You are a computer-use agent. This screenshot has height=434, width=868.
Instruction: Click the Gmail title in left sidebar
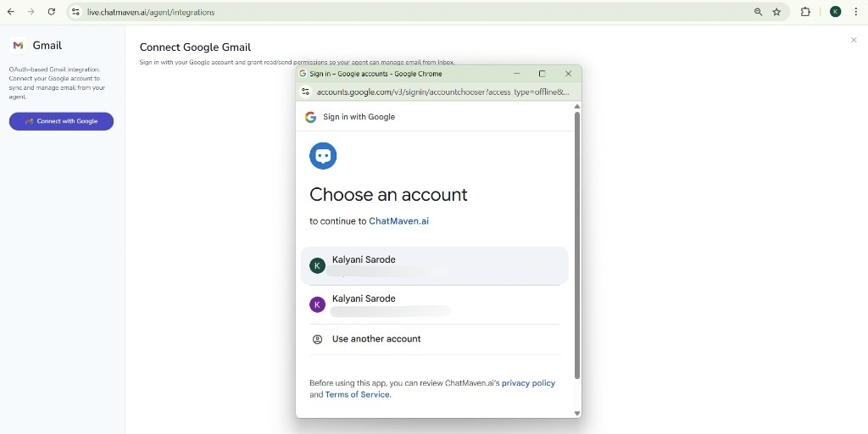tap(47, 46)
